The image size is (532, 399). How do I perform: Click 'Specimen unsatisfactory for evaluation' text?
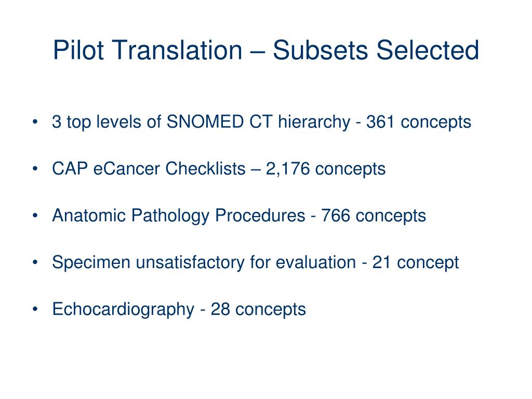[204, 262]
